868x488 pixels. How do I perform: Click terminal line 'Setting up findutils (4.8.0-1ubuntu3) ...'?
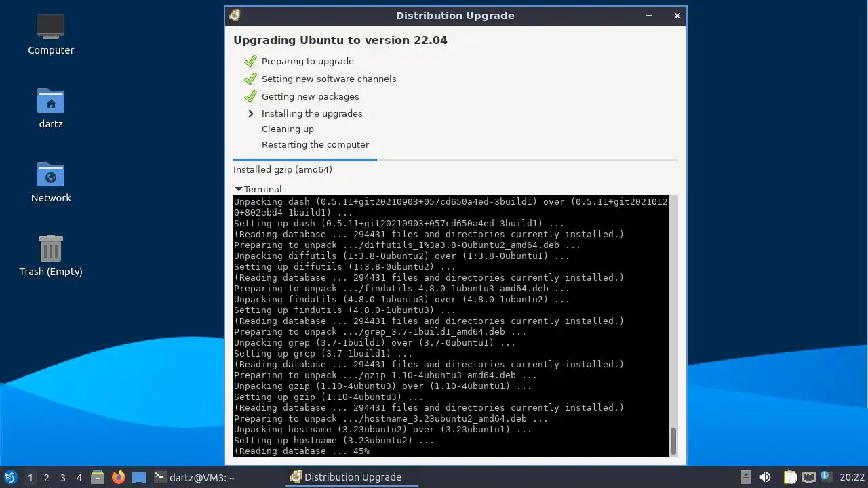(344, 310)
